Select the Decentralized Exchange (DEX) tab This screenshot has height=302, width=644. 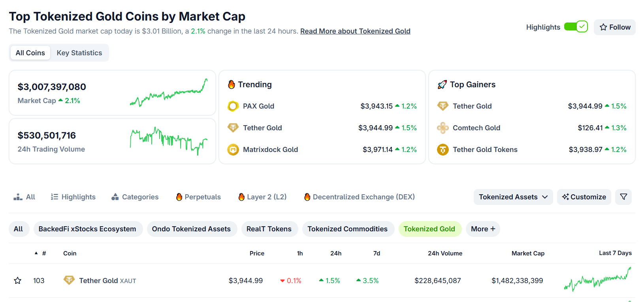[x=360, y=197]
